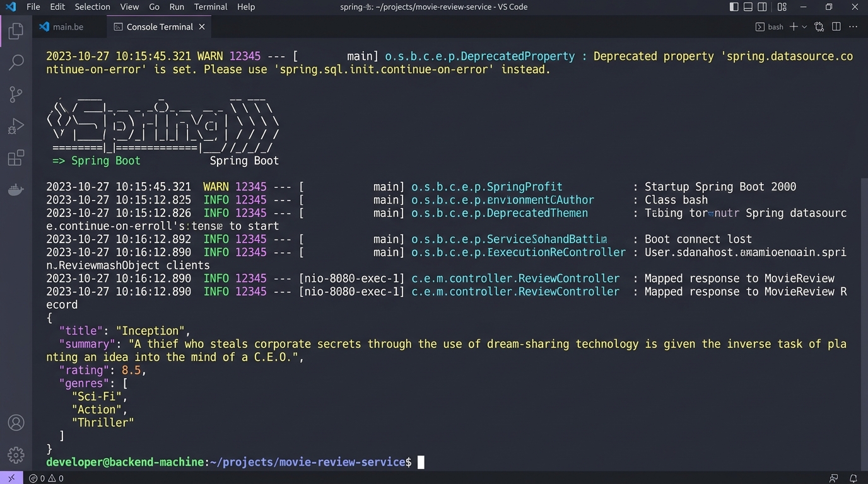This screenshot has width=868, height=484.
Task: Open the Accounts menu icon
Action: point(16,422)
